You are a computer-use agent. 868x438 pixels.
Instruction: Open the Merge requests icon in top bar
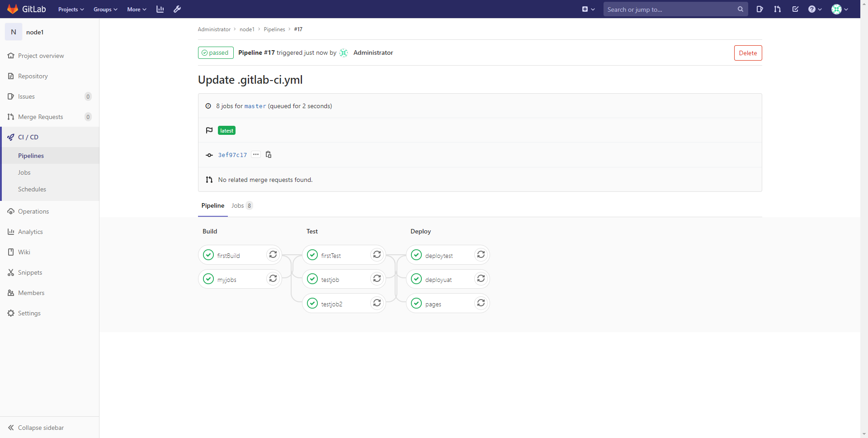[777, 9]
